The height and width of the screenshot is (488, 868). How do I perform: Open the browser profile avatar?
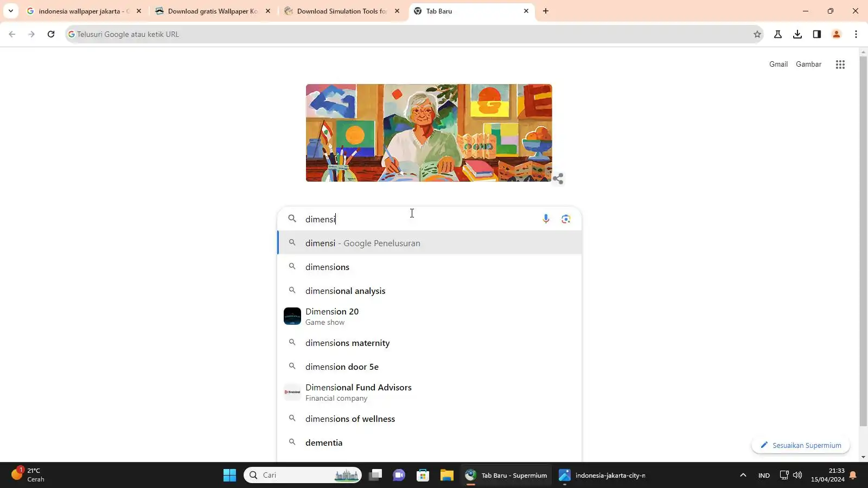(x=837, y=34)
